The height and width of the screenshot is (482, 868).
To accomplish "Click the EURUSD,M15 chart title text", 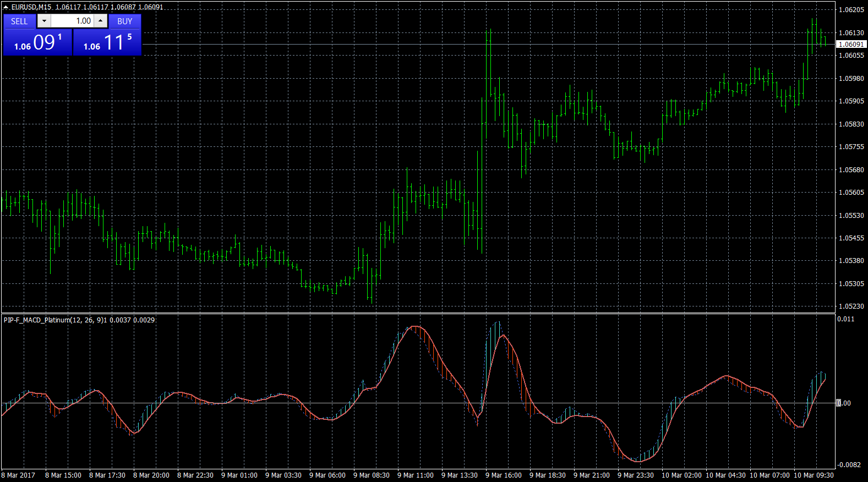I will (31, 7).
